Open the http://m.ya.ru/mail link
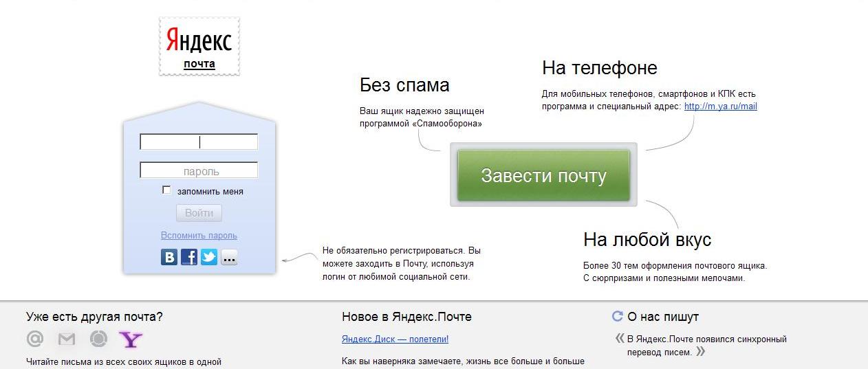The image size is (868, 369). coord(721,107)
